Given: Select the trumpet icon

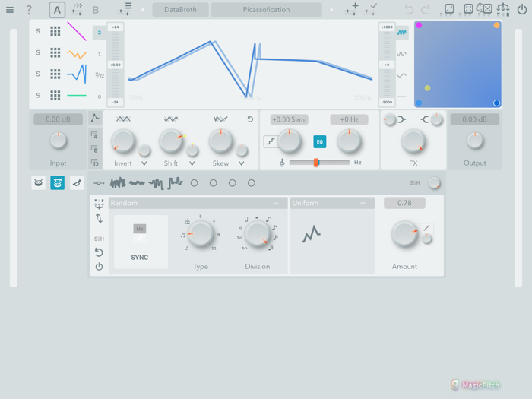Looking at the screenshot, I should 77,183.
